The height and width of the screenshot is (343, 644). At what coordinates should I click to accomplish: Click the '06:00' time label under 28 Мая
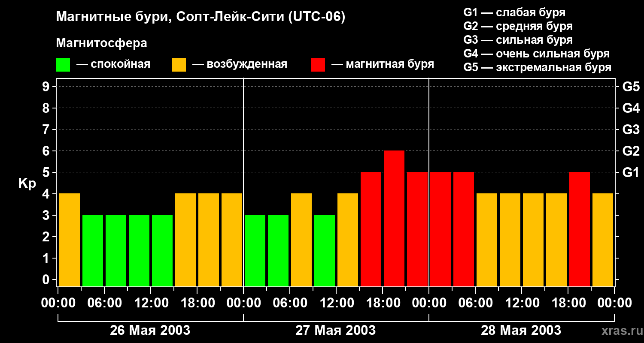tap(475, 303)
